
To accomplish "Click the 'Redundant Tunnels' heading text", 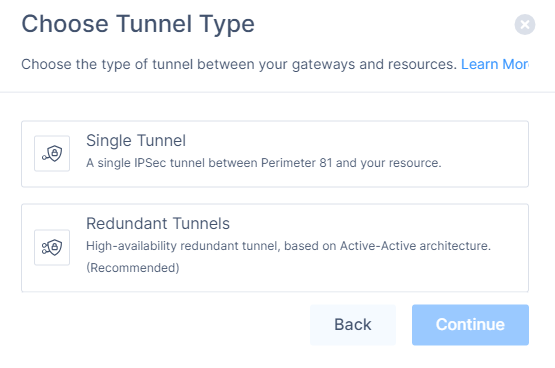I will tap(158, 224).
